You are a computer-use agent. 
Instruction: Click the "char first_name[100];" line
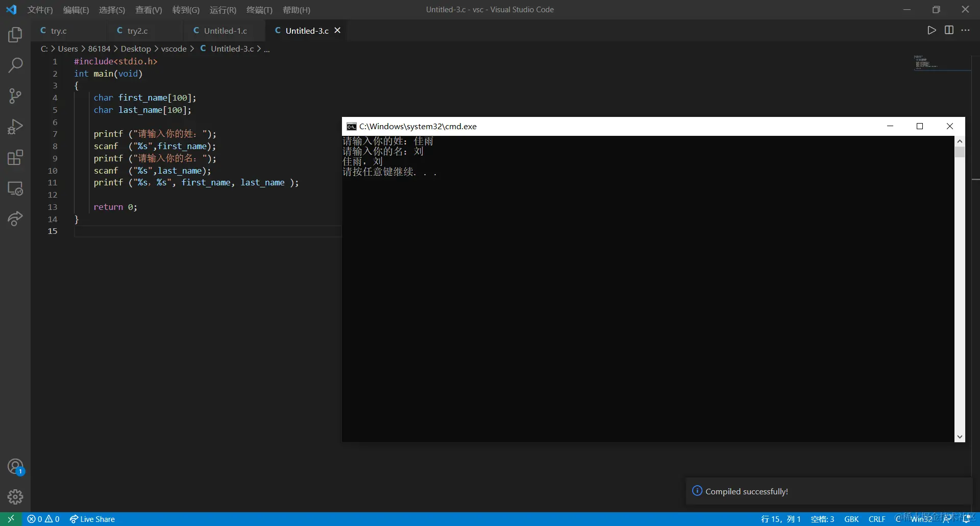pos(145,98)
